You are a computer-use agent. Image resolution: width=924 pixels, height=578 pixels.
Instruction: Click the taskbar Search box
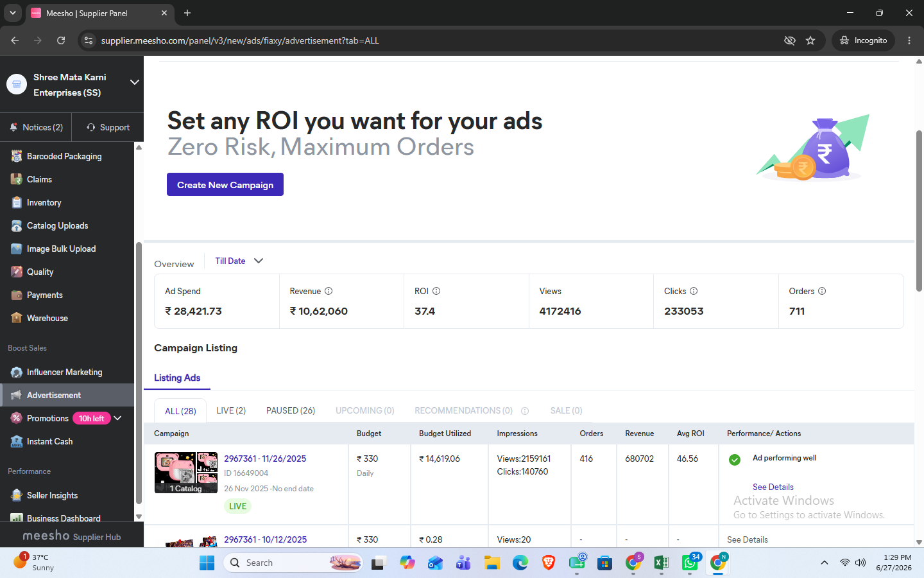[x=293, y=563]
